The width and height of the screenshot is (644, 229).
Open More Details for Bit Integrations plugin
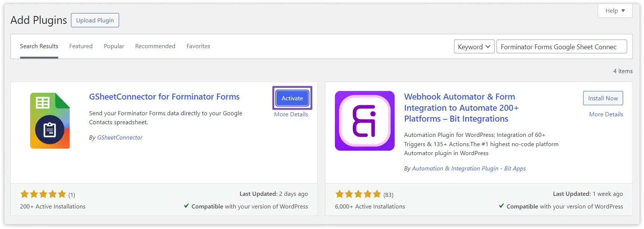606,114
